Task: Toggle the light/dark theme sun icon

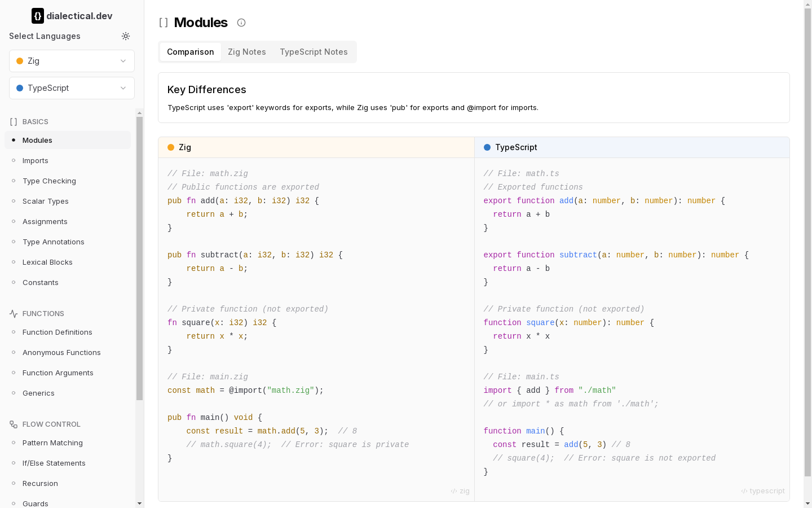Action: click(126, 36)
